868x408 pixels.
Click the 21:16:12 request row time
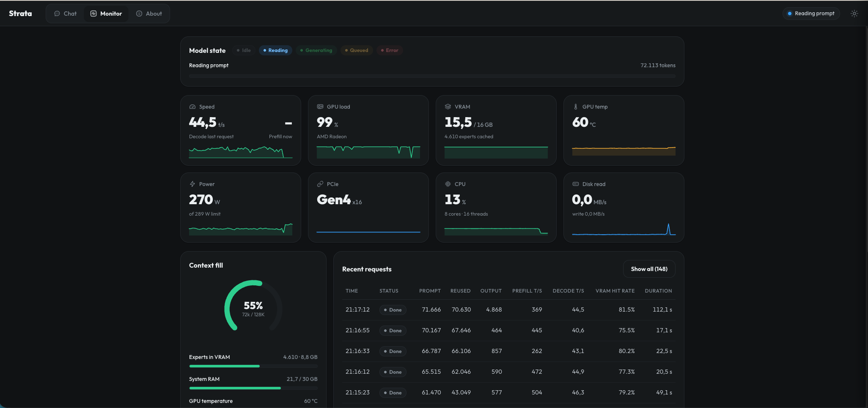[357, 372]
